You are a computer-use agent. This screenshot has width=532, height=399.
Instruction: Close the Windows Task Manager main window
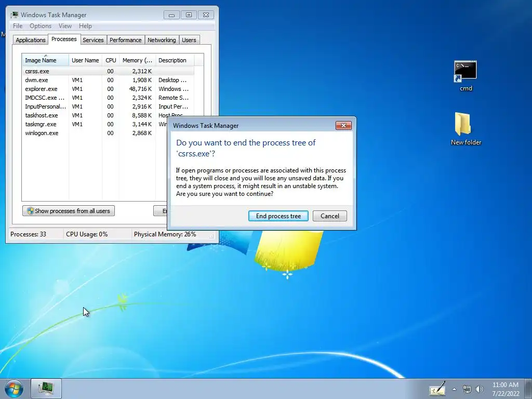[206, 15]
